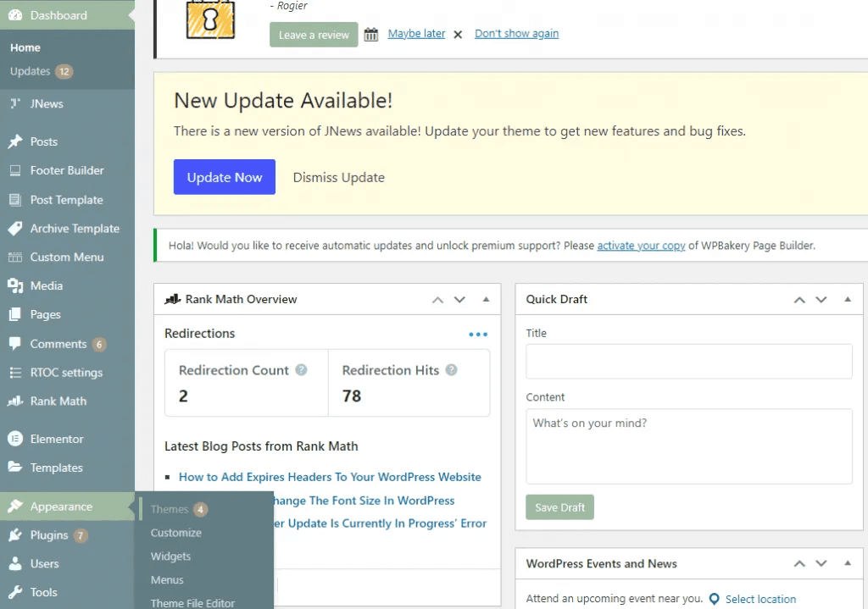Click the Archive Template tag icon
868x609 pixels.
coord(15,229)
